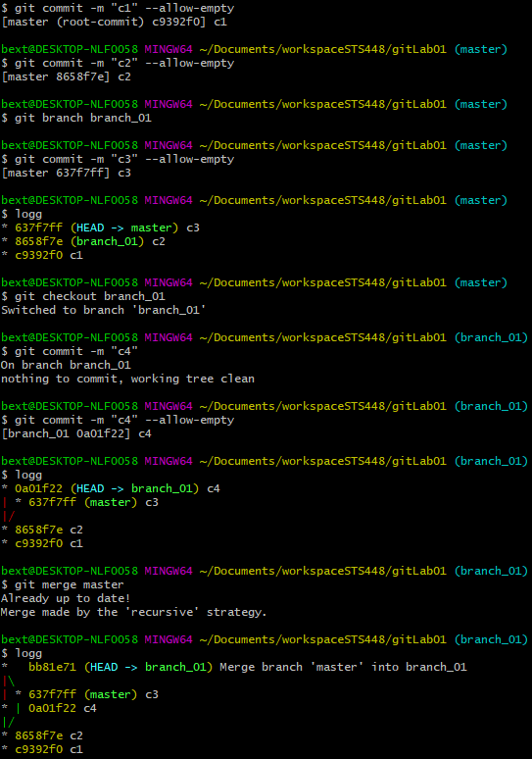Click the '(root-commit)' text in first output

[x=100, y=22]
